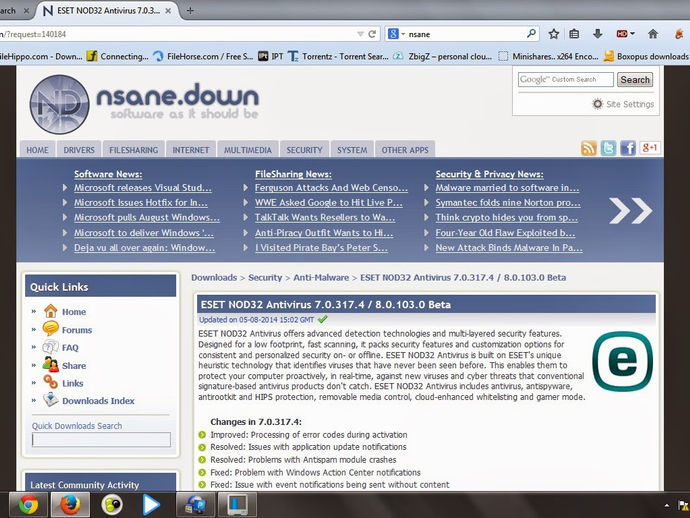This screenshot has width=690, height=518.
Task: Open 'Deja vu all over again: Window...' link
Action: pyautogui.click(x=144, y=248)
